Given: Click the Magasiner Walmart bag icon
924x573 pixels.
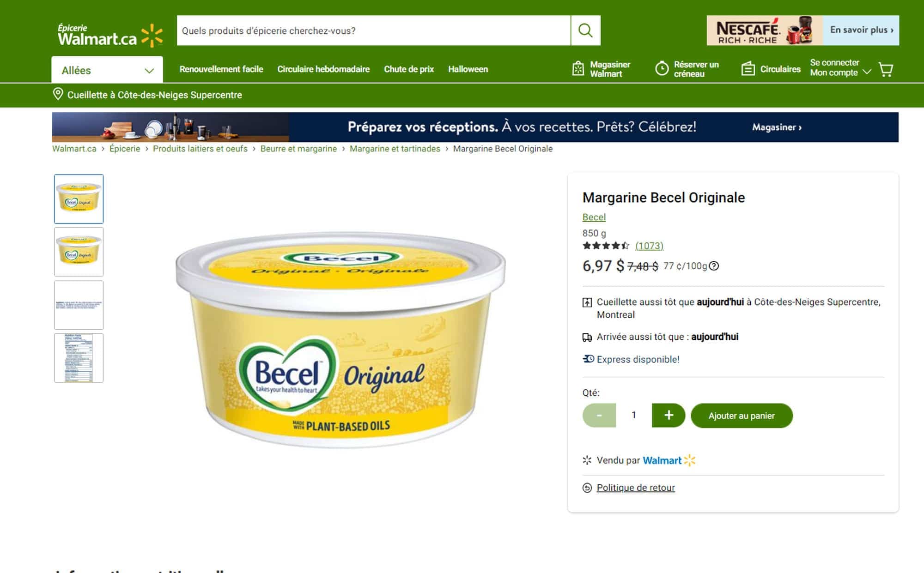Looking at the screenshot, I should click(x=578, y=69).
